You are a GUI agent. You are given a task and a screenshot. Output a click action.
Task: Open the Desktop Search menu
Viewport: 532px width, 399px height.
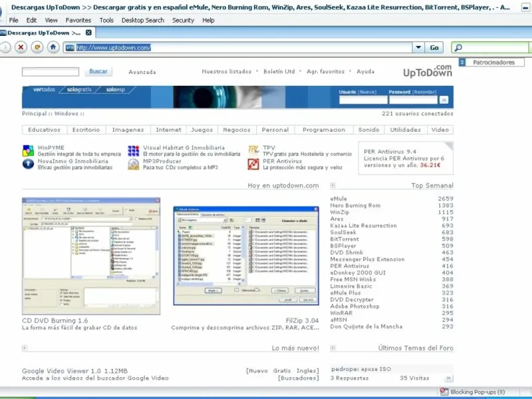click(143, 21)
